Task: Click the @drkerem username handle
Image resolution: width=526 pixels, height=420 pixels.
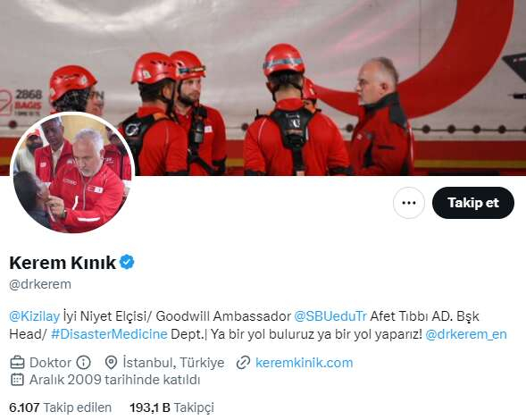Action: pyautogui.click(x=40, y=284)
